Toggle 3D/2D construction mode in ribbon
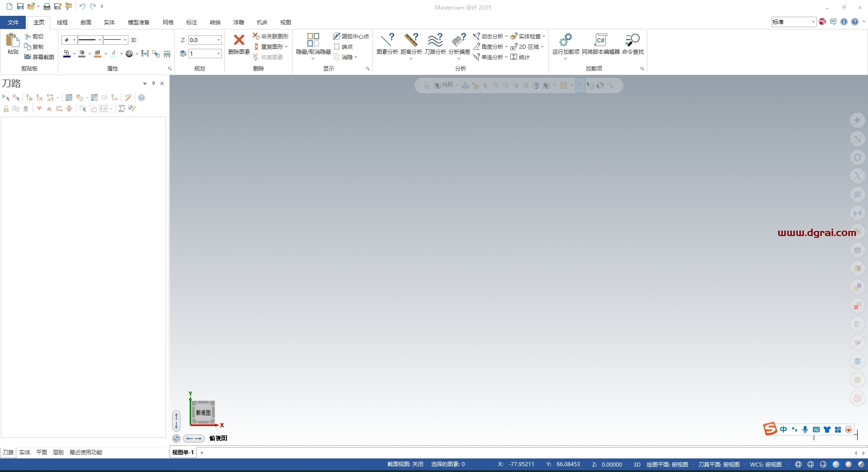This screenshot has height=472, width=868. 133,40
